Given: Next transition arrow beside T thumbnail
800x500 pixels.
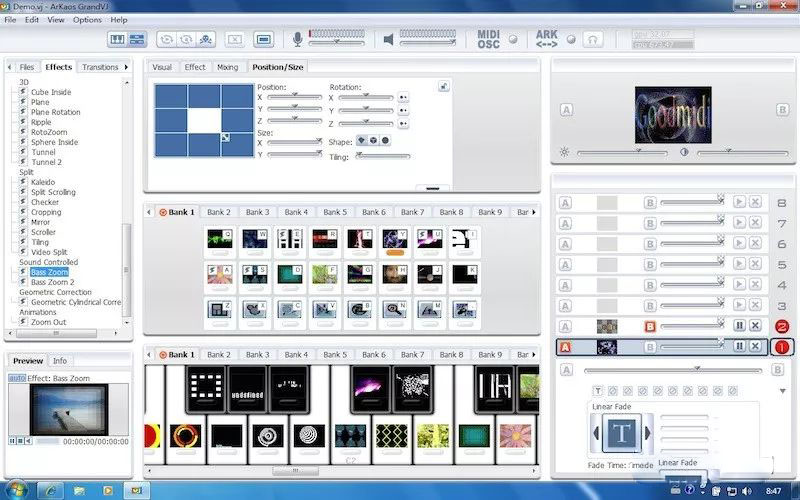Looking at the screenshot, I should (x=648, y=433).
